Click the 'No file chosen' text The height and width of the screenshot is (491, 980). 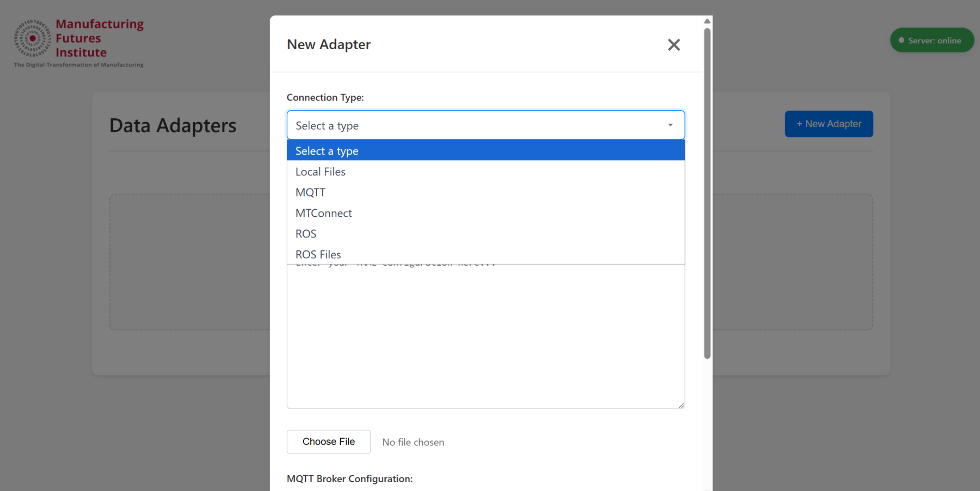[413, 442]
